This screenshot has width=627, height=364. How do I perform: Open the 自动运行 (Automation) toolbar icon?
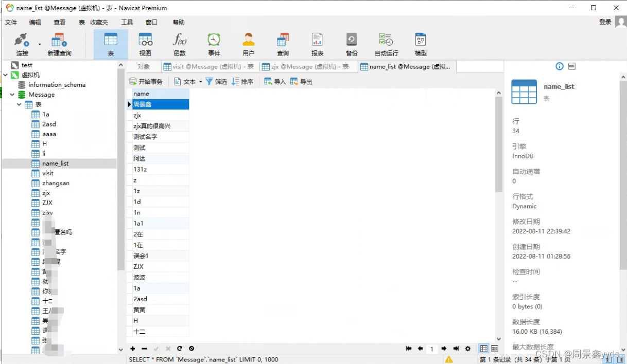tap(386, 44)
